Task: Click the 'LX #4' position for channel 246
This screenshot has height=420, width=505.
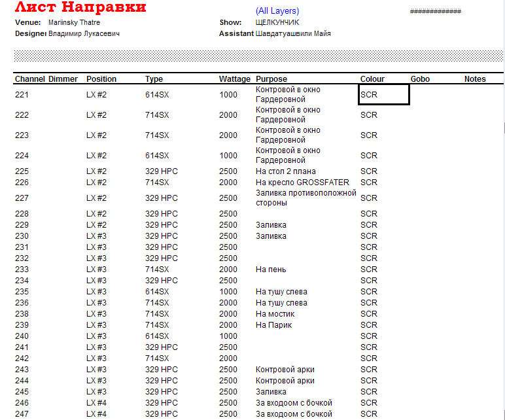Action: tap(96, 403)
